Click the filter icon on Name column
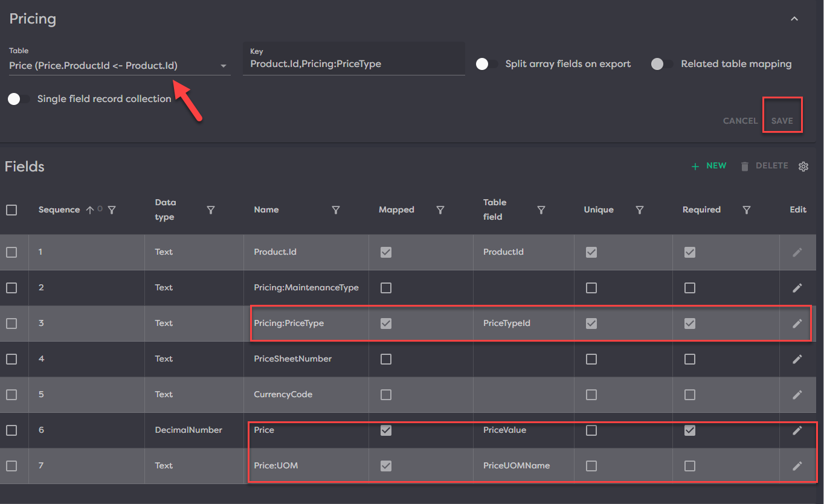 pyautogui.click(x=336, y=210)
